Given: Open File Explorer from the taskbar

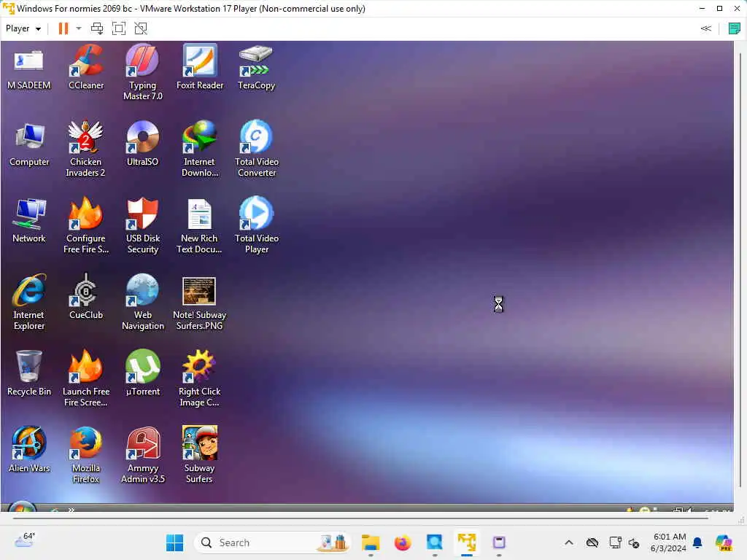Looking at the screenshot, I should 370,542.
